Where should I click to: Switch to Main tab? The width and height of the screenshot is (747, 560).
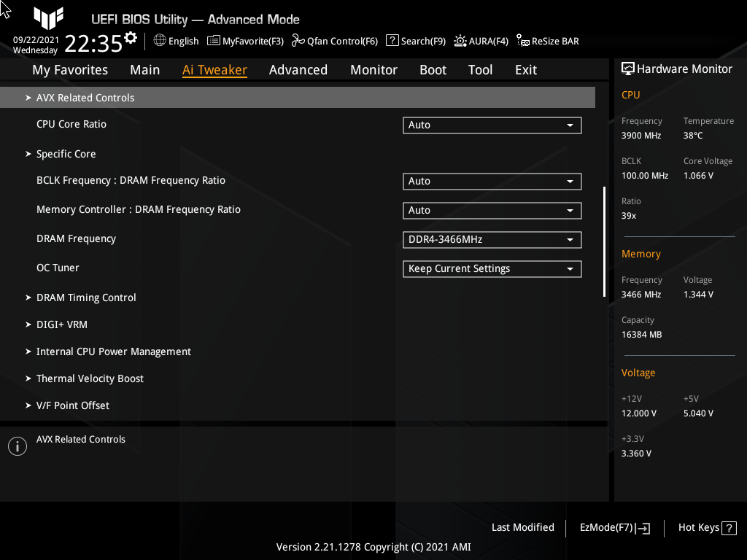[x=145, y=70]
